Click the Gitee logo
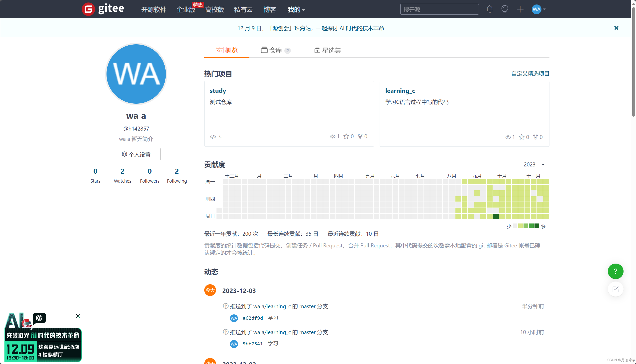The image size is (636, 364). click(103, 9)
